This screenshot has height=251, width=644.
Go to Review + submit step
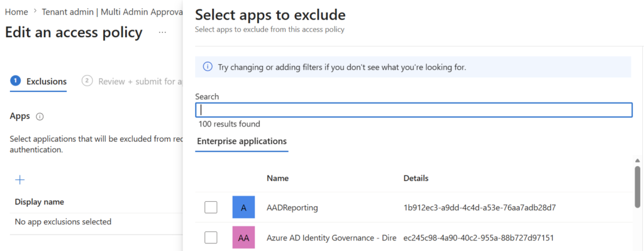pos(133,81)
